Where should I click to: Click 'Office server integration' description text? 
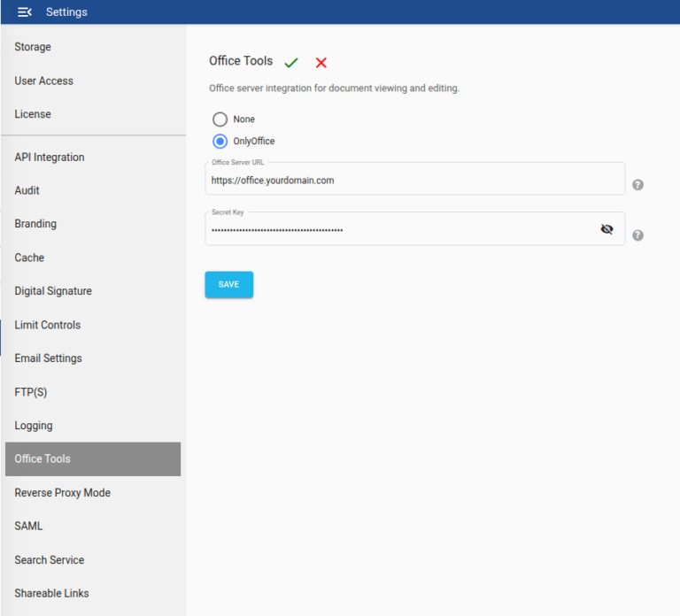pos(334,88)
